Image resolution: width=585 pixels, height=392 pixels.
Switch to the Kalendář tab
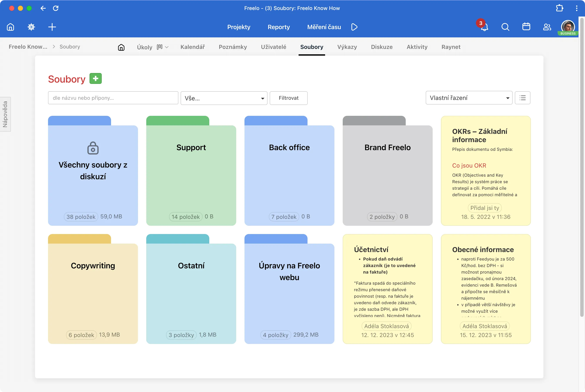pos(193,47)
